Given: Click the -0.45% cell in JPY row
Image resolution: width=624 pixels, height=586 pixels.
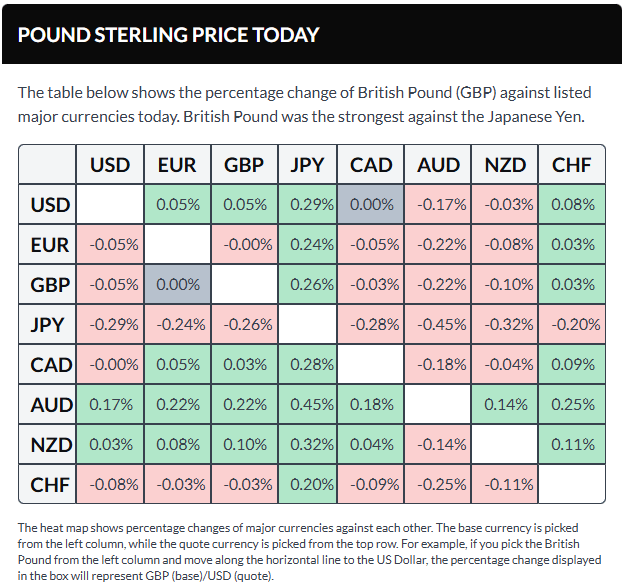Looking at the screenshot, I should click(438, 325).
